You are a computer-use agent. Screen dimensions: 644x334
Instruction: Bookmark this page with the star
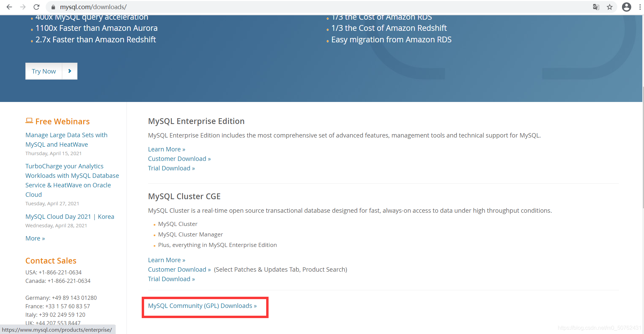pyautogui.click(x=609, y=7)
